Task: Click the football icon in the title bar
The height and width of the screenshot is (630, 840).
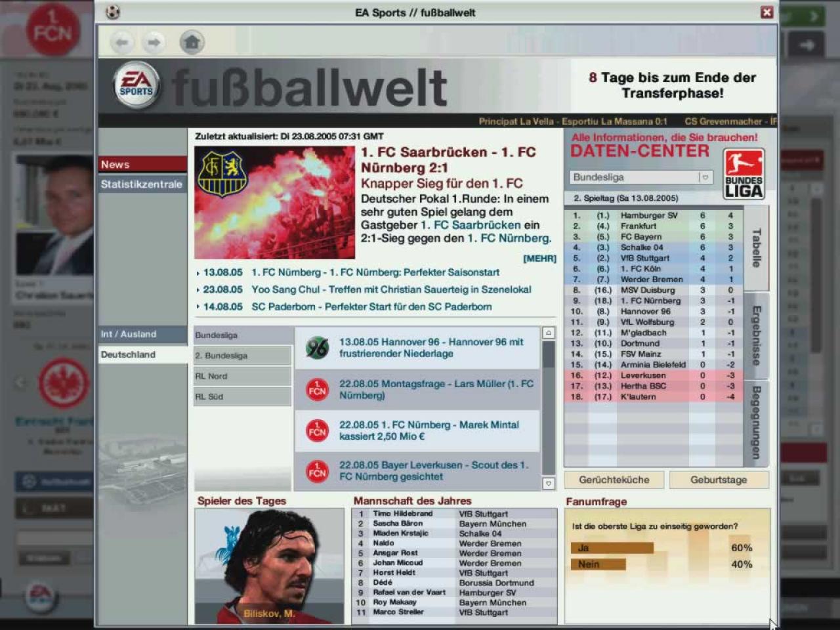Action: (x=113, y=12)
